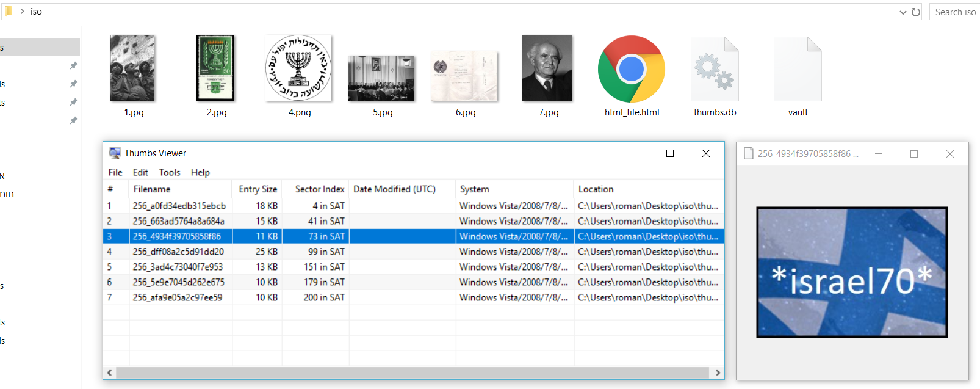Sort by the System column header
This screenshot has height=389, width=980.
(514, 189)
